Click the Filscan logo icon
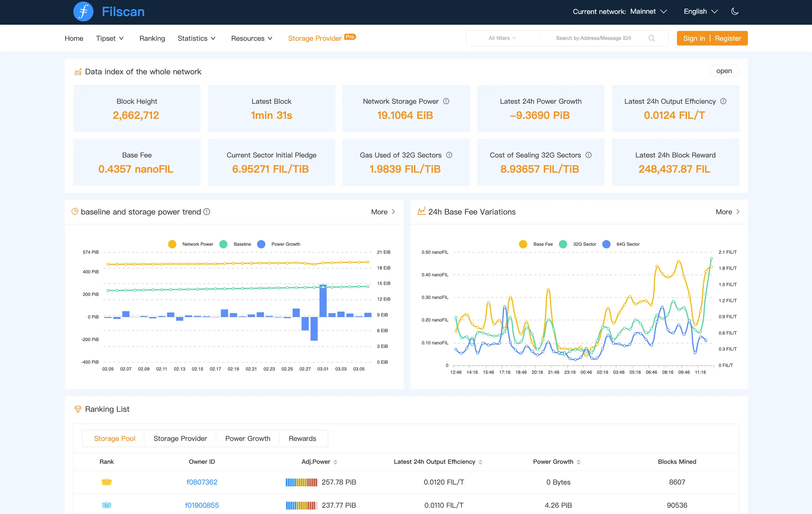 coord(83,12)
